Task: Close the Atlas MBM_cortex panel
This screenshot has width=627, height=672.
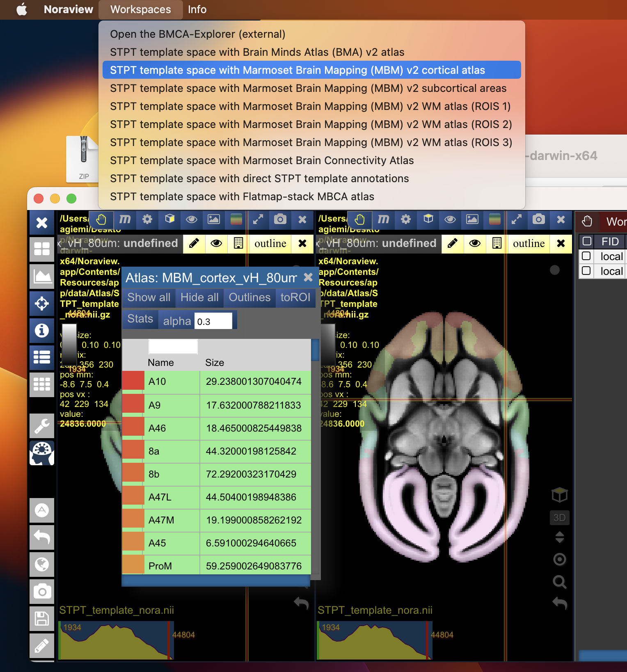Action: (x=308, y=278)
